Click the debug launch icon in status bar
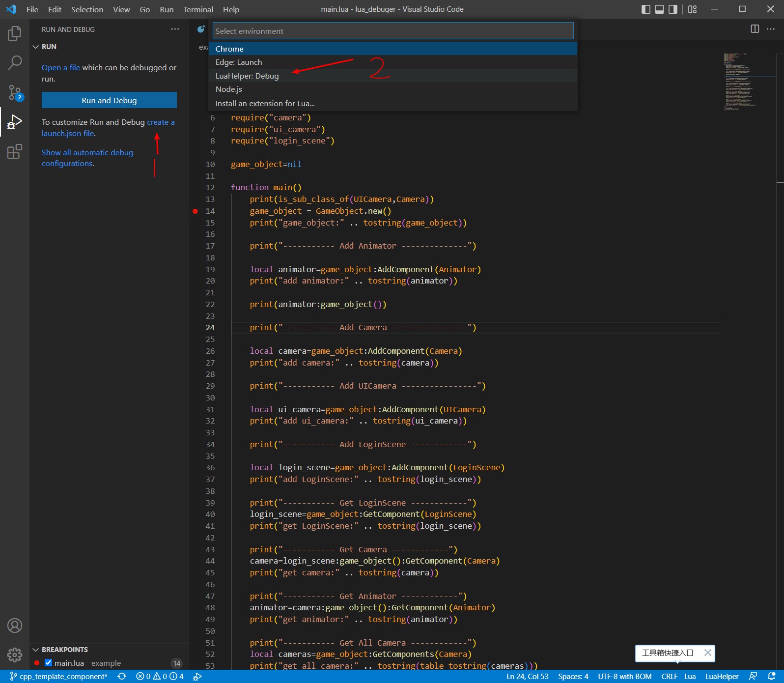Image resolution: width=784 pixels, height=683 pixels. [197, 677]
